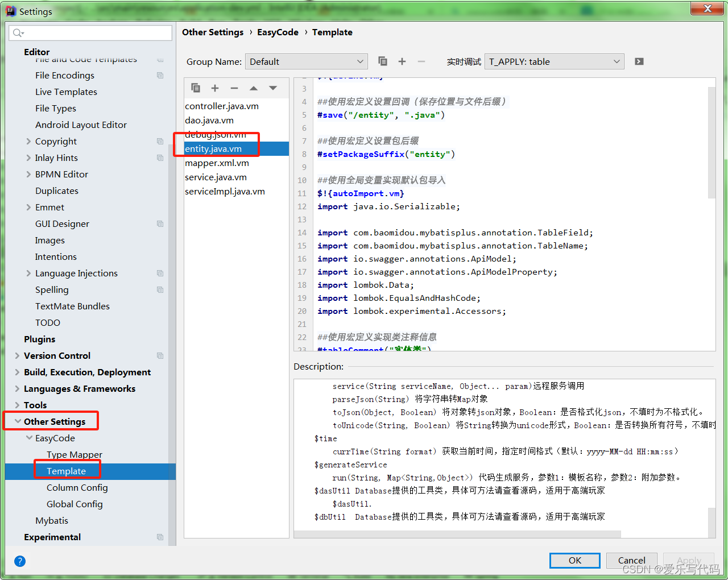The width and height of the screenshot is (728, 580).
Task: Open Intentions settings
Action: point(56,256)
